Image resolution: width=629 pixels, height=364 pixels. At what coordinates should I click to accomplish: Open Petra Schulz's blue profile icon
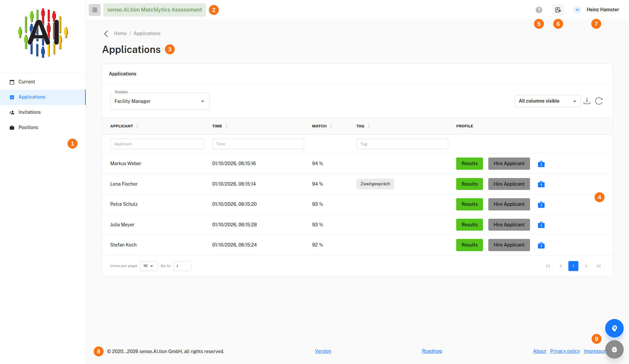[541, 205]
